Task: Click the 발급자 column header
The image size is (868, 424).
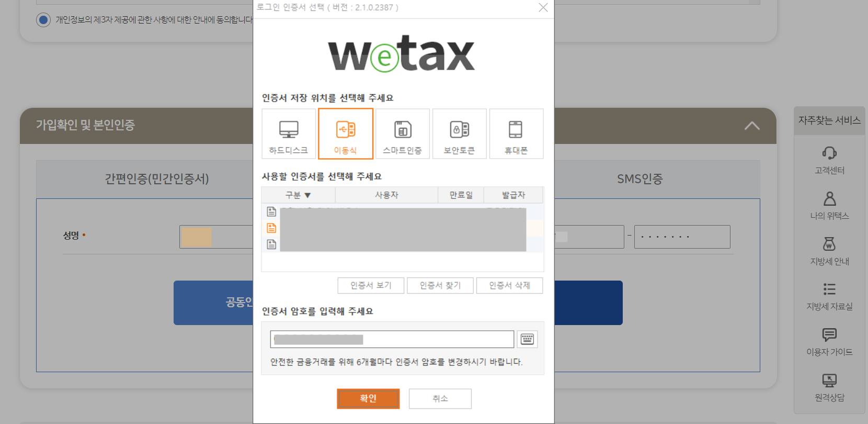Action: coord(513,195)
